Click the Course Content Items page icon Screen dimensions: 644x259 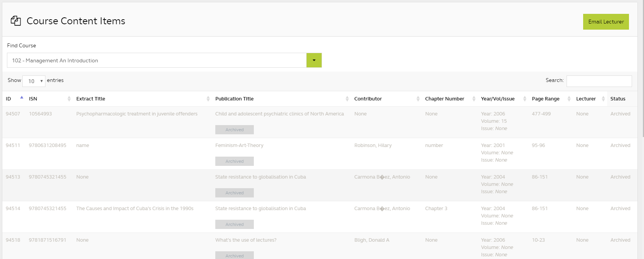[x=16, y=21]
